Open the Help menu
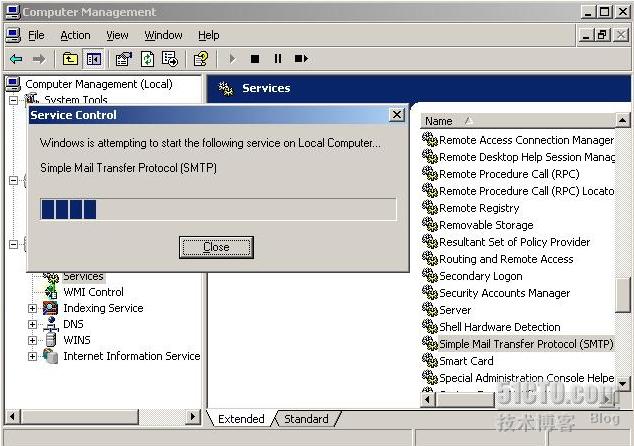This screenshot has width=634, height=446. click(209, 36)
